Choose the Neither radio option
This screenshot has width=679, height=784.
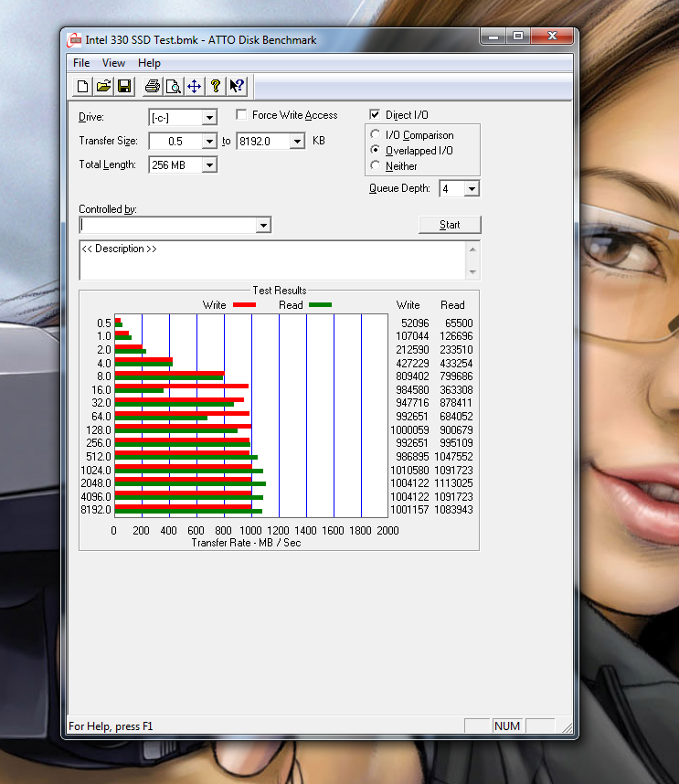(375, 165)
